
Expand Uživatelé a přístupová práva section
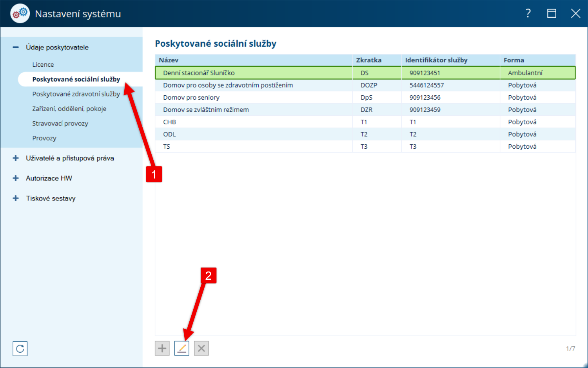(16, 158)
